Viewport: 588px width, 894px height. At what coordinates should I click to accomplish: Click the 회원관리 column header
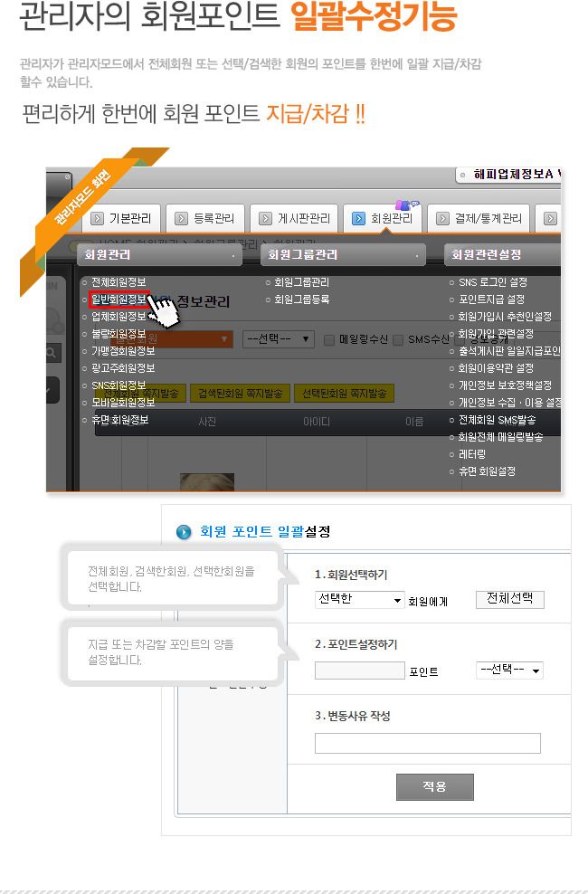(x=159, y=255)
